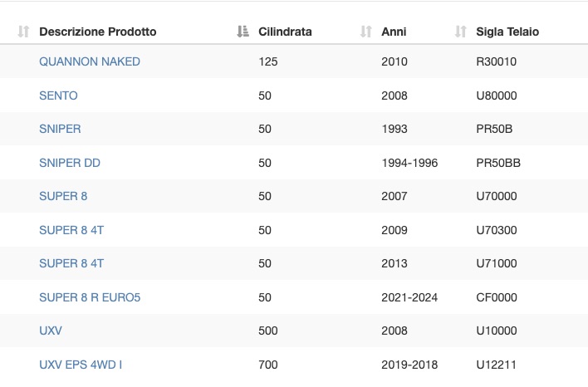Open SUPER 8 4T from 2013
This screenshot has height=387, width=588.
point(71,263)
